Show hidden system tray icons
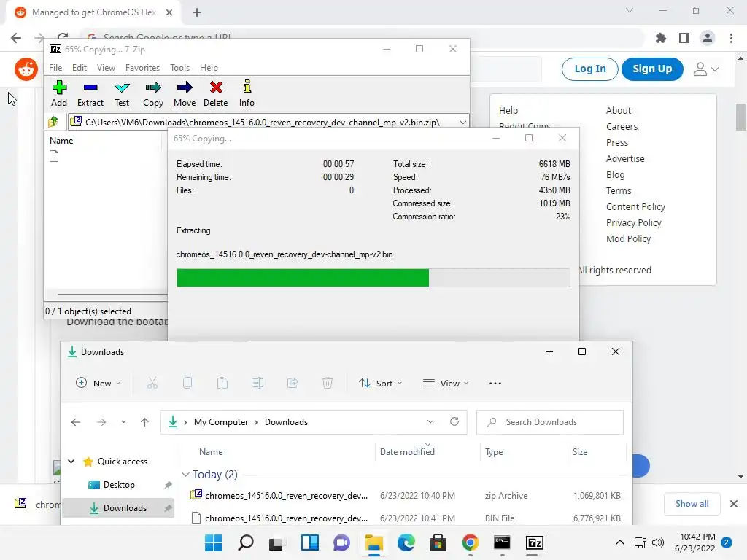 point(619,542)
